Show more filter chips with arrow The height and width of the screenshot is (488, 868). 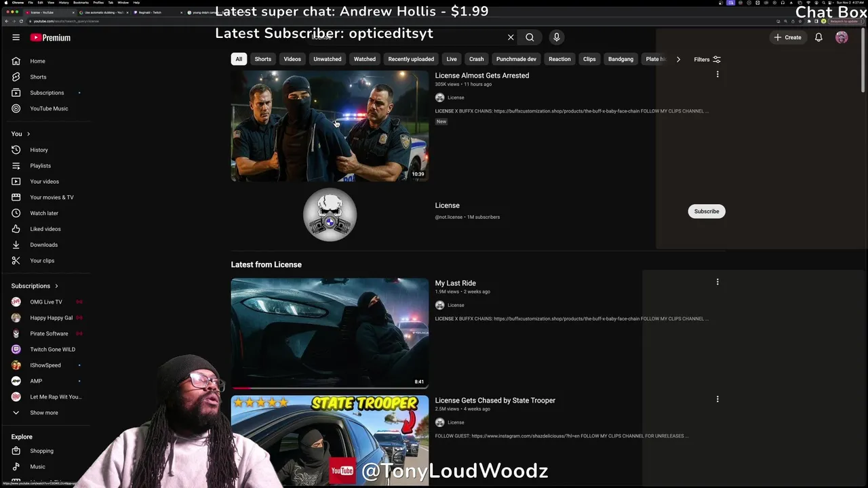click(678, 59)
